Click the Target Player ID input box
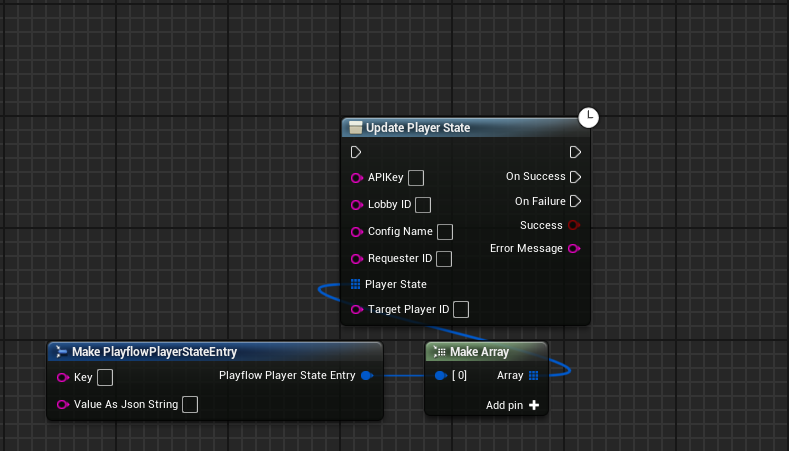Screen dimensions: 789x451 point(461,310)
